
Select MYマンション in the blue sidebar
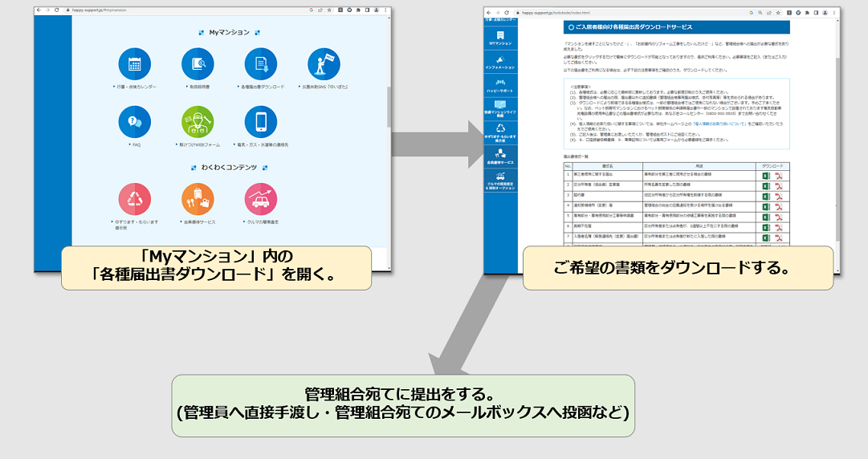click(x=500, y=39)
